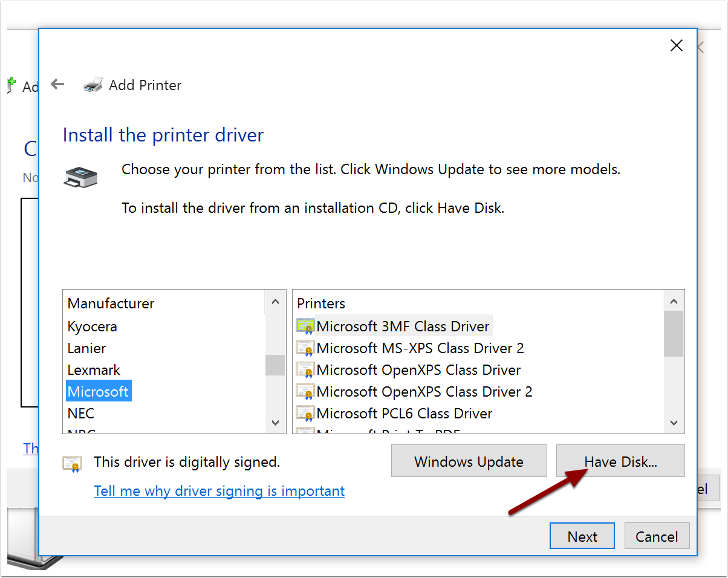Click the certificate icon of Microsoft PCL6 Class Driver

point(305,414)
